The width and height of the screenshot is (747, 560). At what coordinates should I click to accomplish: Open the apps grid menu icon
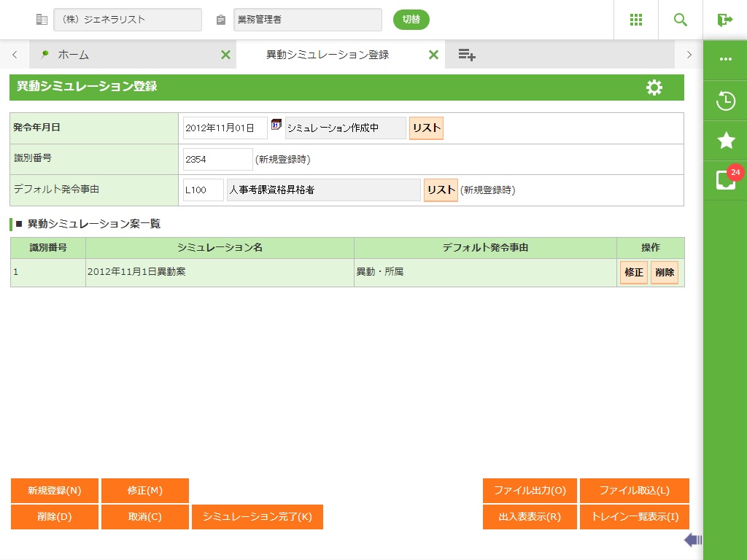point(635,20)
